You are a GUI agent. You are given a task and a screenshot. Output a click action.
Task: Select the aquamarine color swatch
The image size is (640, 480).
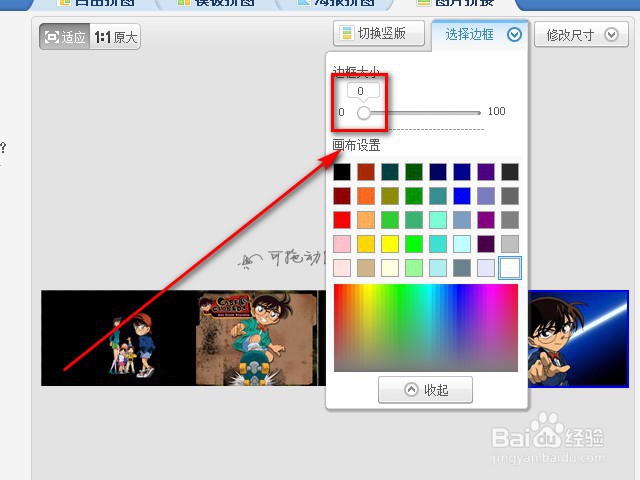pos(438,220)
